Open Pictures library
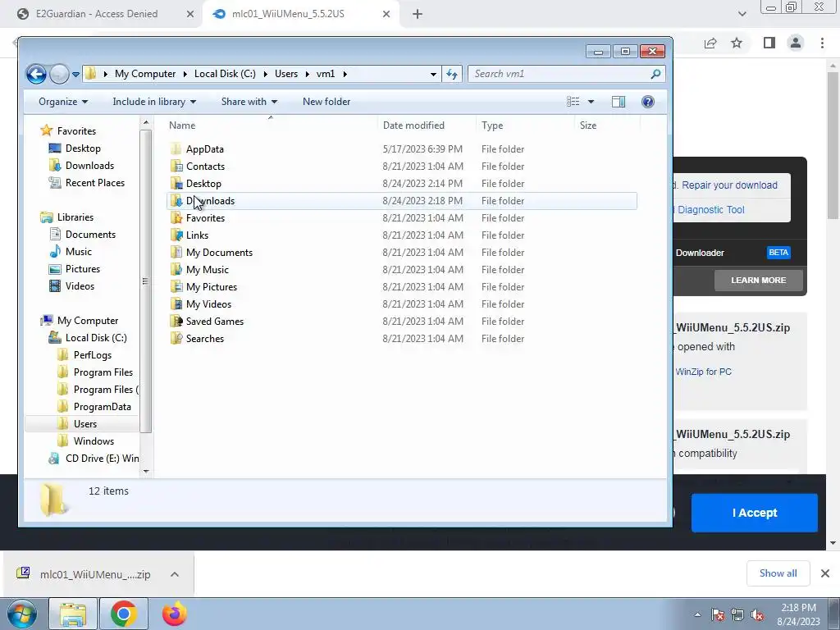Image resolution: width=840 pixels, height=630 pixels. [83, 269]
